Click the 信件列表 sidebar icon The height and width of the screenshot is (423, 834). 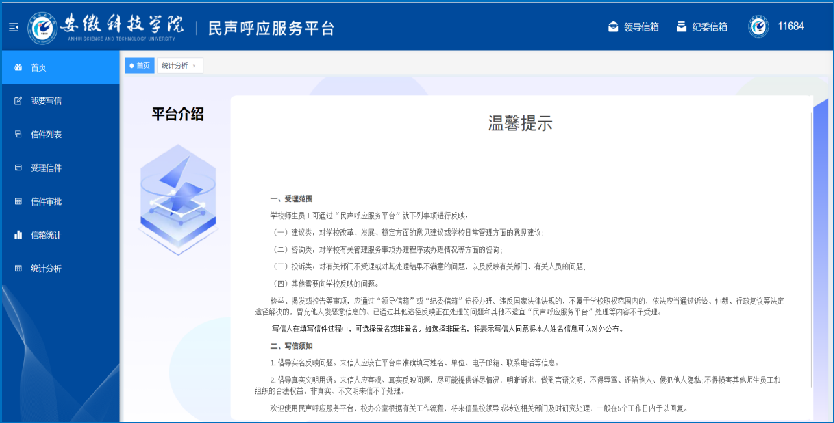pos(18,134)
